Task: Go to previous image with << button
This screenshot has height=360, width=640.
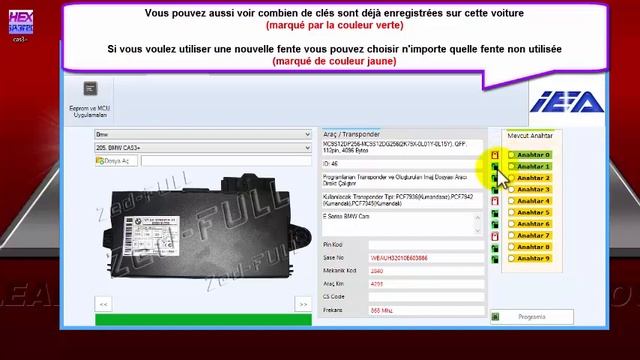Action: [x=103, y=304]
